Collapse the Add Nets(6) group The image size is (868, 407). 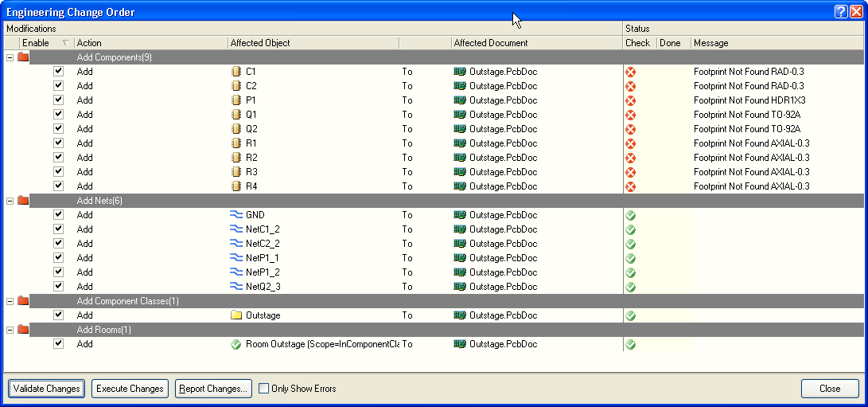[x=10, y=201]
